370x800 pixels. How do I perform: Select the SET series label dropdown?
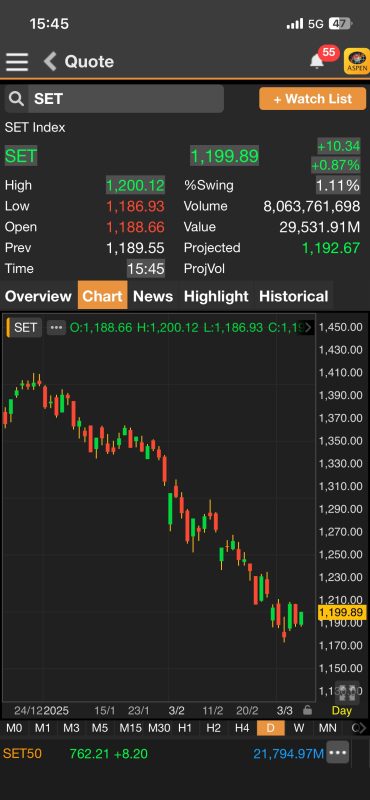[24, 328]
